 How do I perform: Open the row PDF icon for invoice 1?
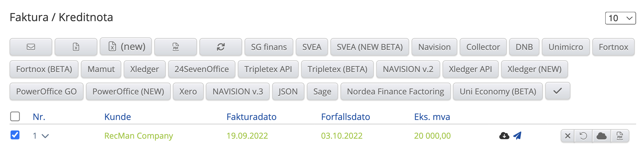tap(620, 136)
